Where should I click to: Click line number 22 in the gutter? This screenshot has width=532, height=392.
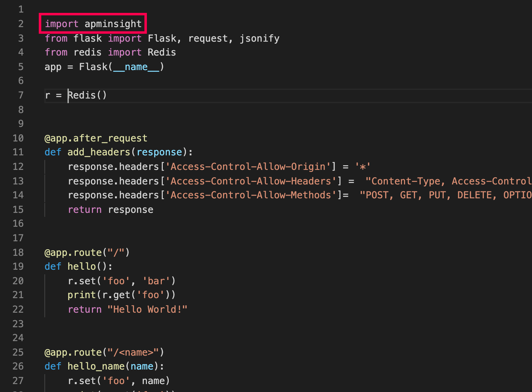[18, 309]
